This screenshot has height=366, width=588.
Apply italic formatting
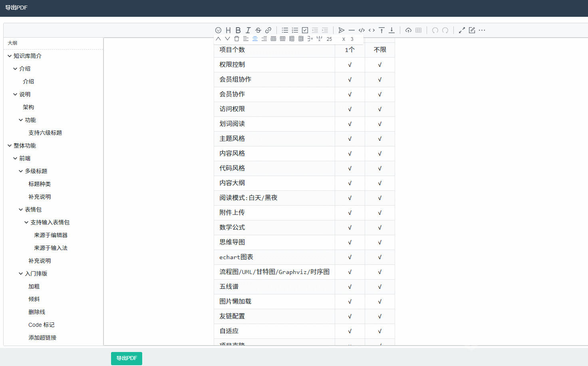[x=248, y=30]
